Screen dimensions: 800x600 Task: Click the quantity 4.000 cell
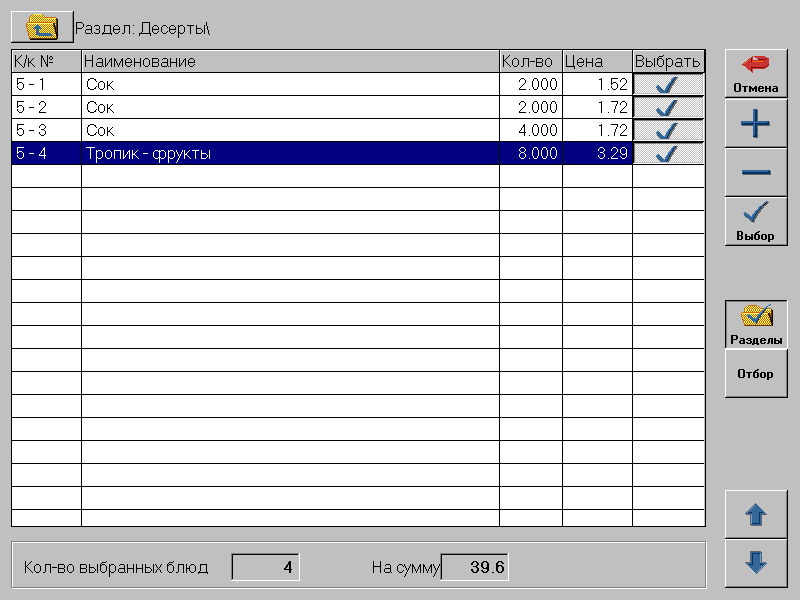point(531,130)
